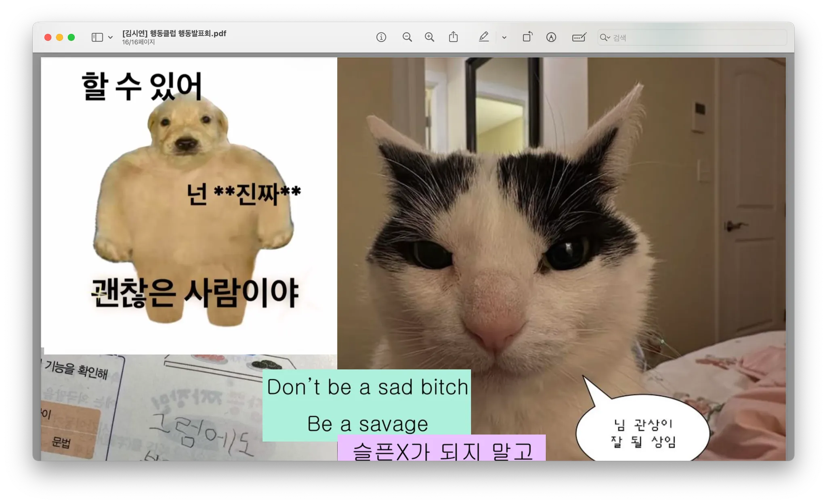The width and height of the screenshot is (827, 504).
Task: Click the zoom out magnifier
Action: click(x=407, y=37)
